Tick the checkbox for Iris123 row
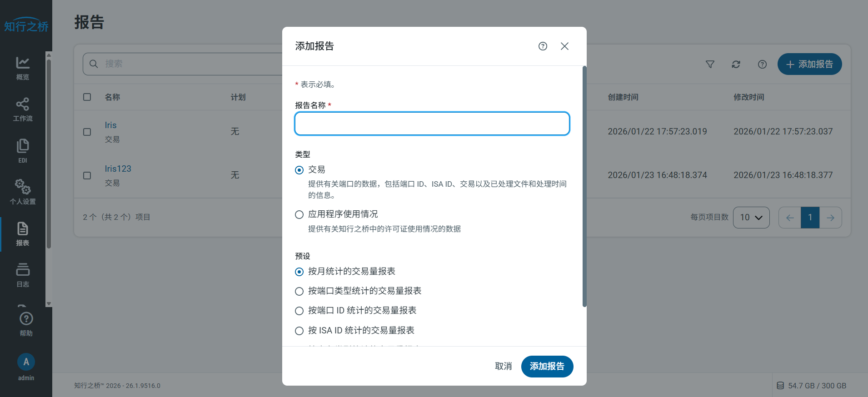Screen dimensions: 868x397 [x=87, y=175]
